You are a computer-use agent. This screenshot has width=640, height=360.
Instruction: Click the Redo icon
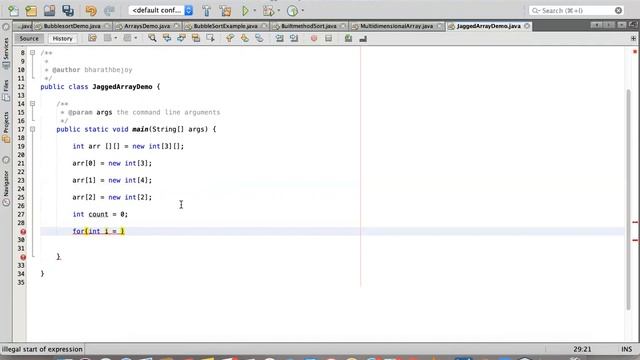[109, 10]
